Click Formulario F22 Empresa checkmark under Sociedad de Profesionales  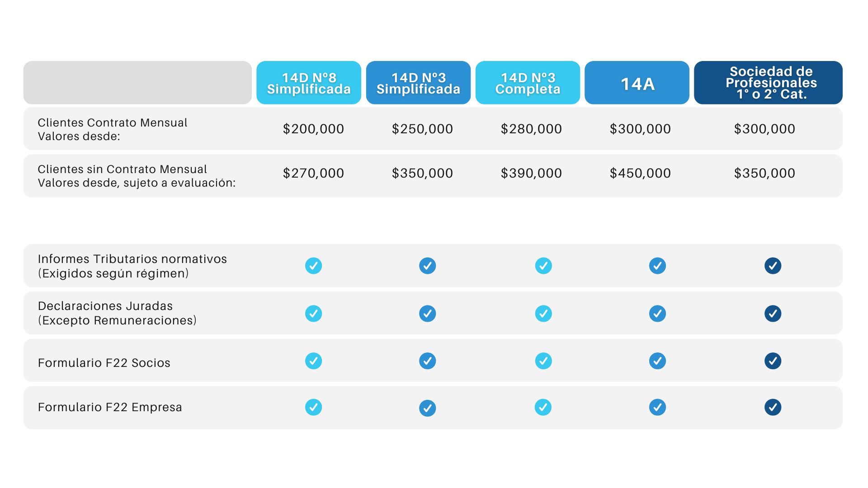(773, 407)
